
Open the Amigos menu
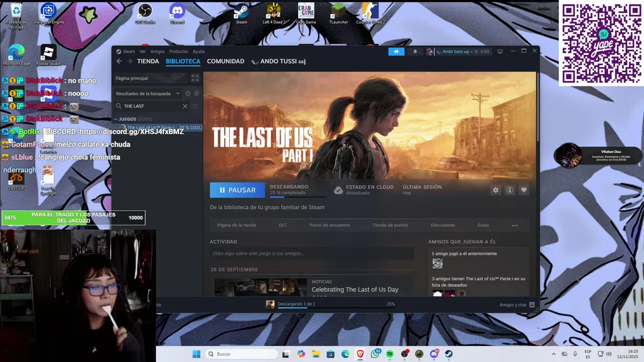[157, 51]
